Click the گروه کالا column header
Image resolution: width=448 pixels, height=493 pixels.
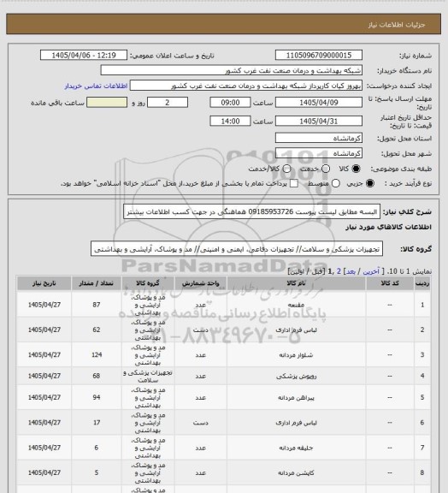(148, 283)
